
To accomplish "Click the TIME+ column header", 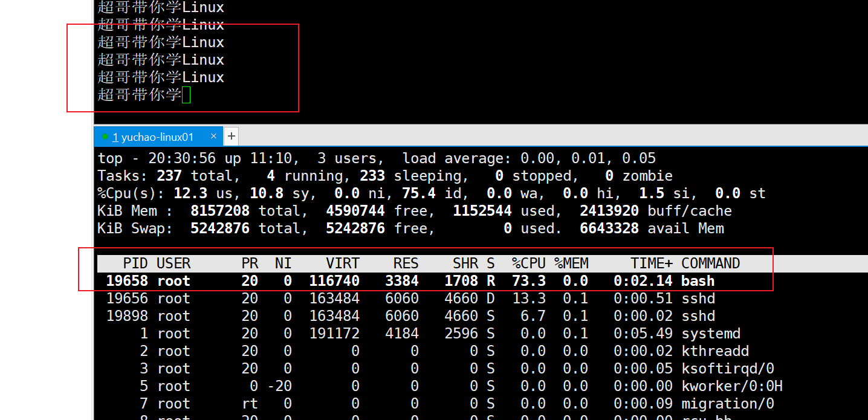I will click(651, 263).
